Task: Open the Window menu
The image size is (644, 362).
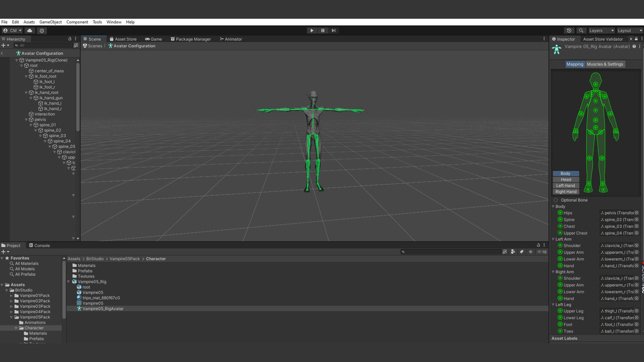Action: click(x=114, y=22)
